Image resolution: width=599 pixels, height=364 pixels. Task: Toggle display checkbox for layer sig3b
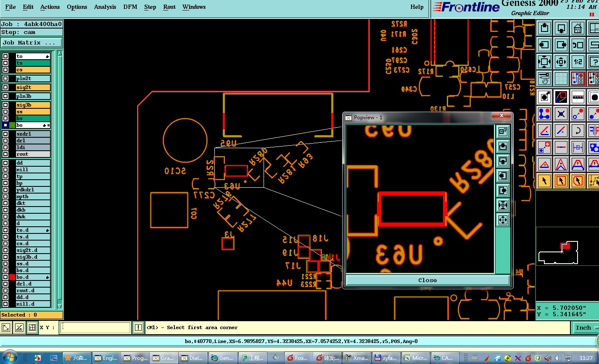coord(5,105)
